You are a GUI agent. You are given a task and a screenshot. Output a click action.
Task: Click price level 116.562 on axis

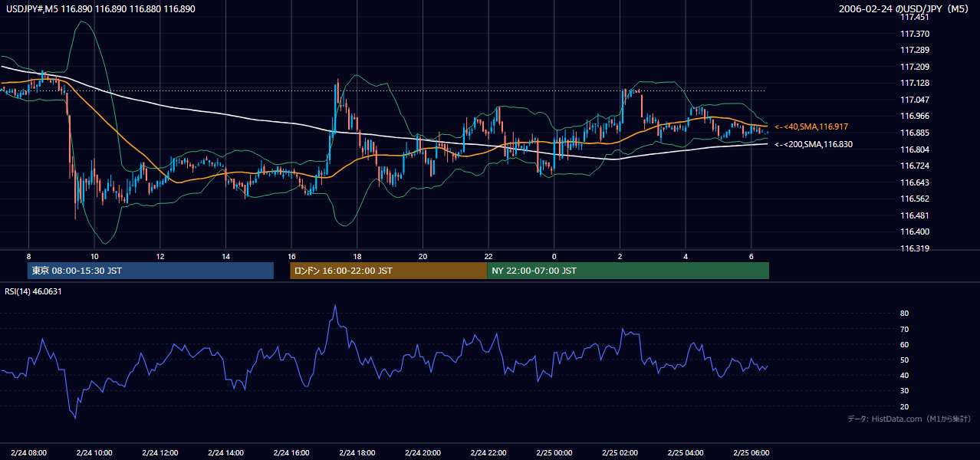point(914,199)
